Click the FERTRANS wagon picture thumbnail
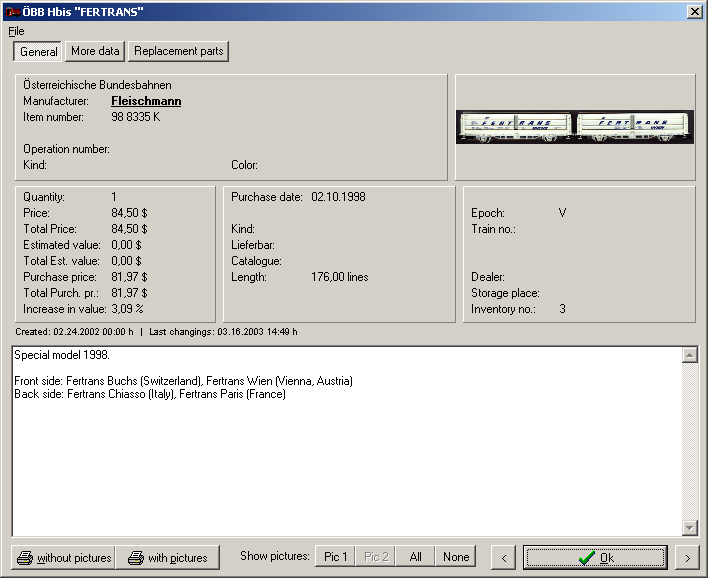The image size is (708, 578). [574, 126]
